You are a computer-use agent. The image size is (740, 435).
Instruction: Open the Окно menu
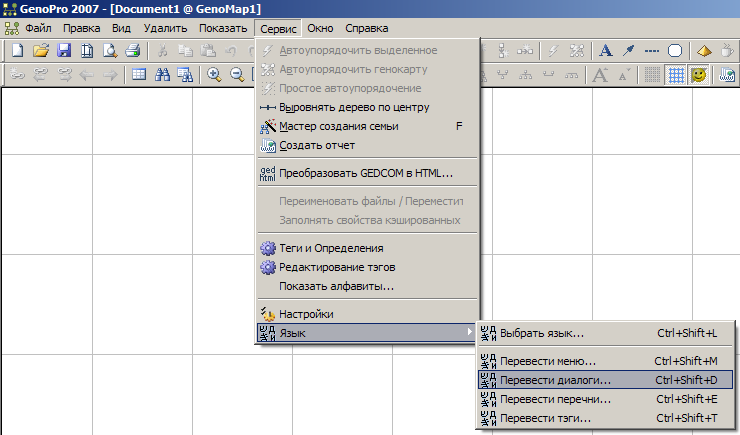coord(320,28)
